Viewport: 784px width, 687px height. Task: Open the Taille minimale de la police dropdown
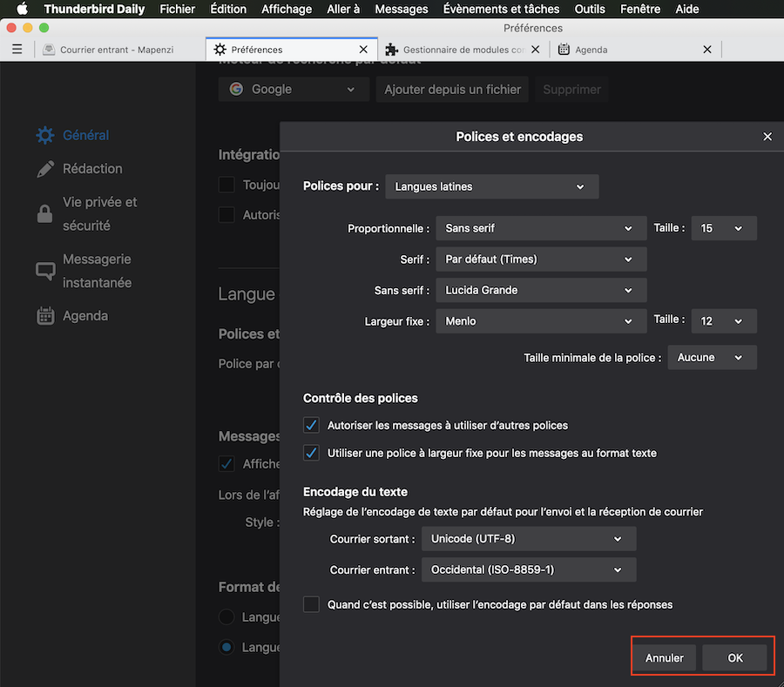(712, 358)
